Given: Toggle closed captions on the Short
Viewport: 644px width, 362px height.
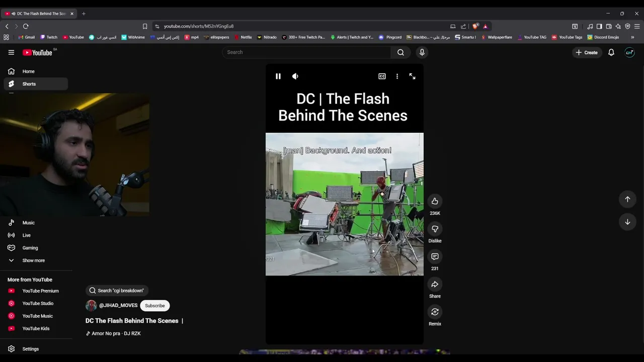Looking at the screenshot, I should 382,76.
